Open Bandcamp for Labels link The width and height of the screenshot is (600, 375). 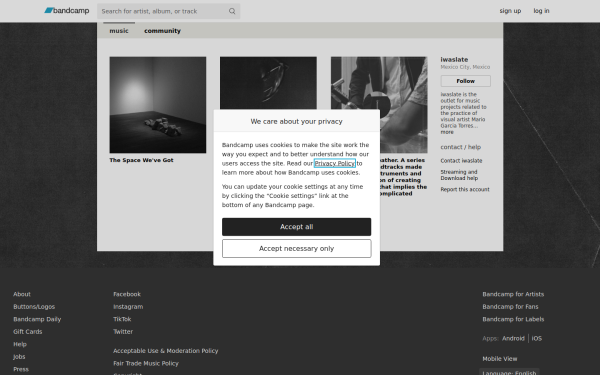pyautogui.click(x=513, y=319)
